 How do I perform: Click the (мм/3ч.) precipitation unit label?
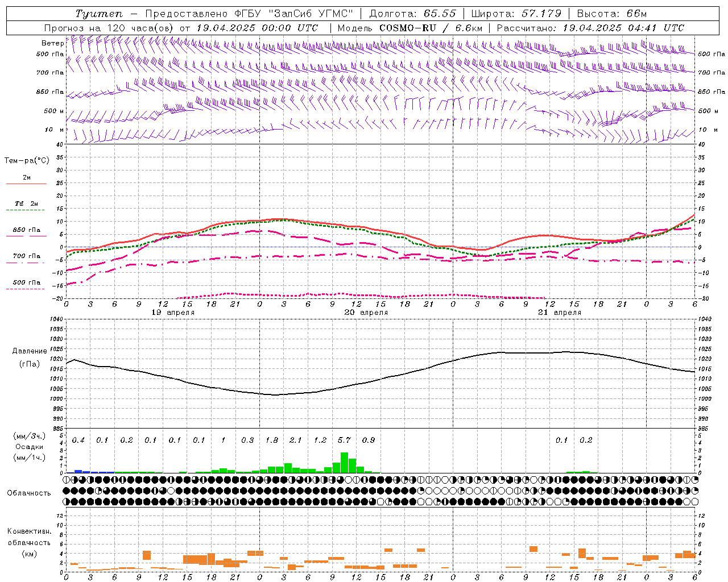30,436
